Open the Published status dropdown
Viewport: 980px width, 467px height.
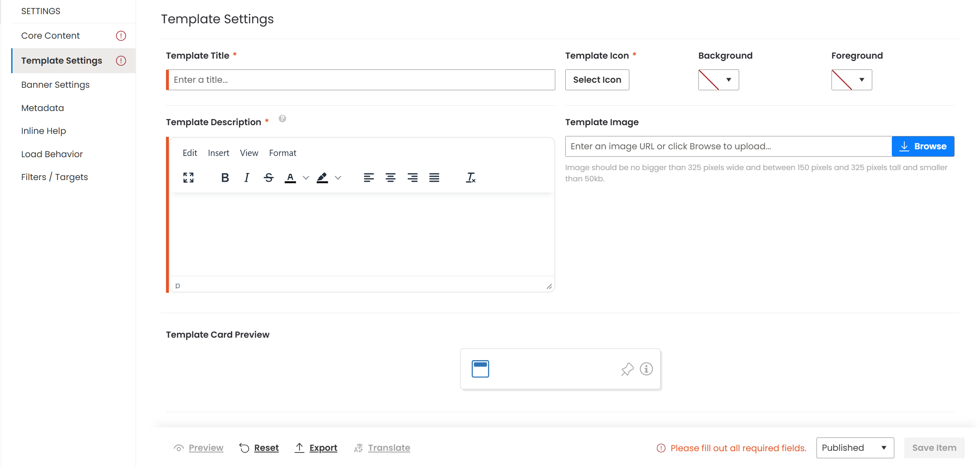(x=855, y=448)
